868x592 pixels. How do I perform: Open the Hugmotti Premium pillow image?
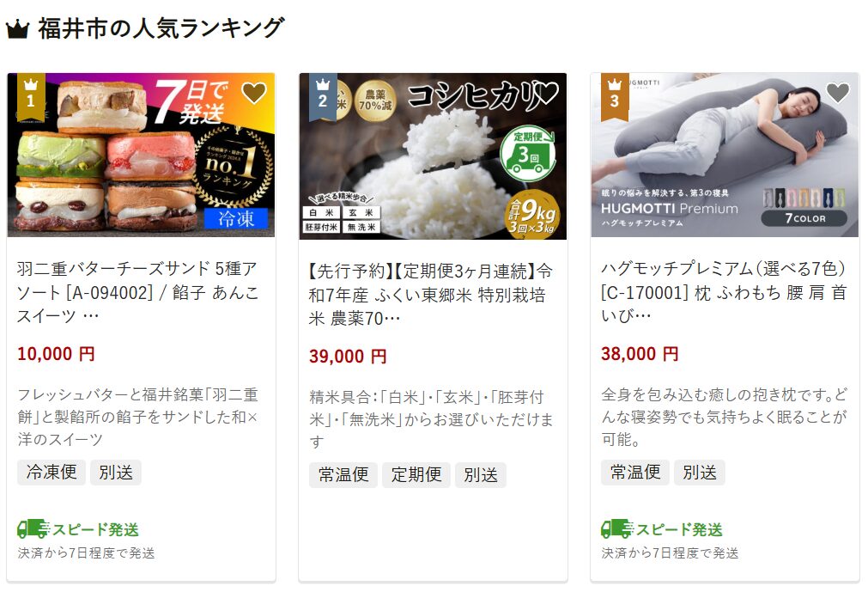click(x=725, y=155)
